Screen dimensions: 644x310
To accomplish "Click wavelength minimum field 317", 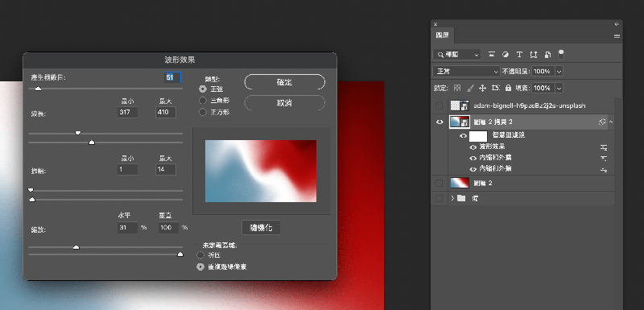I will tap(127, 112).
